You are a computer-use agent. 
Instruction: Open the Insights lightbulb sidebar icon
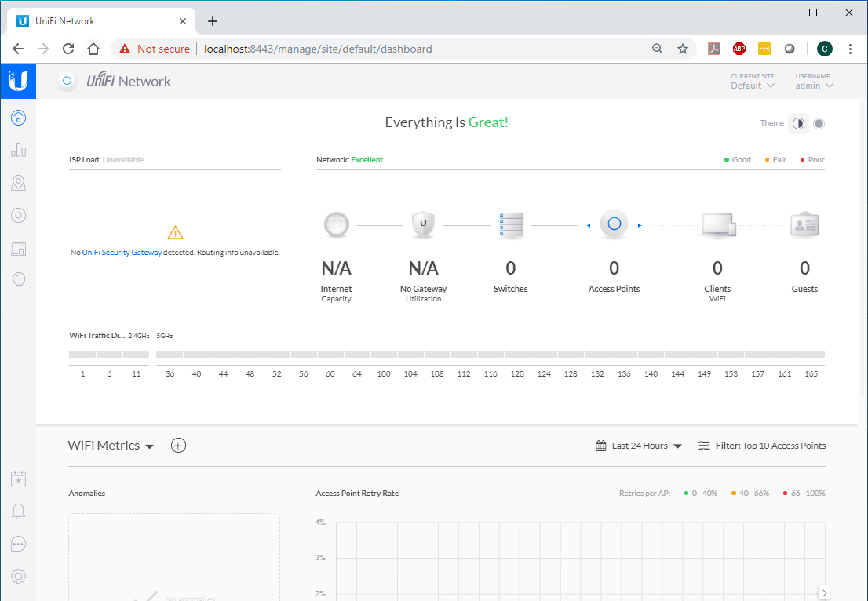pyautogui.click(x=18, y=279)
